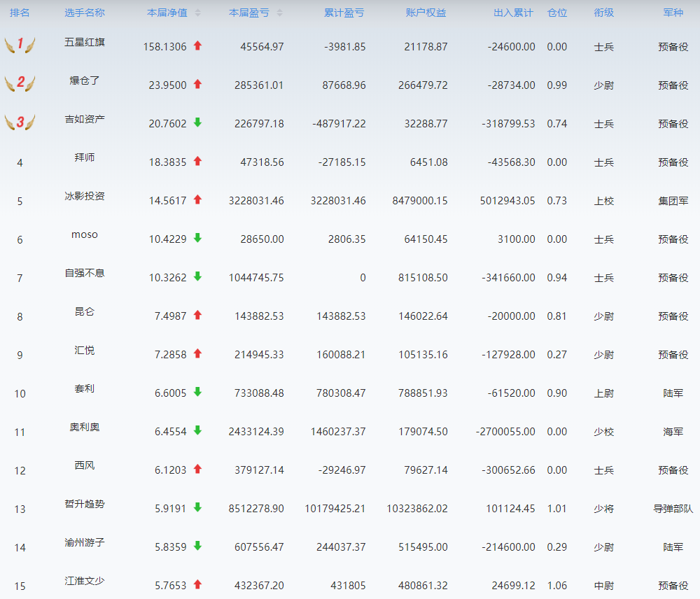Click red up arrow in 拜师 row
The width and height of the screenshot is (700, 599).
pyautogui.click(x=198, y=161)
